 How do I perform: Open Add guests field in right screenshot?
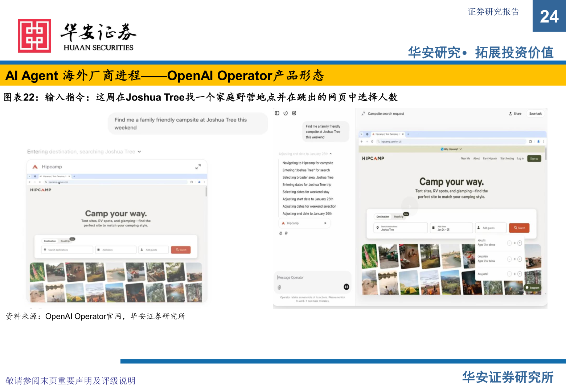(x=491, y=228)
